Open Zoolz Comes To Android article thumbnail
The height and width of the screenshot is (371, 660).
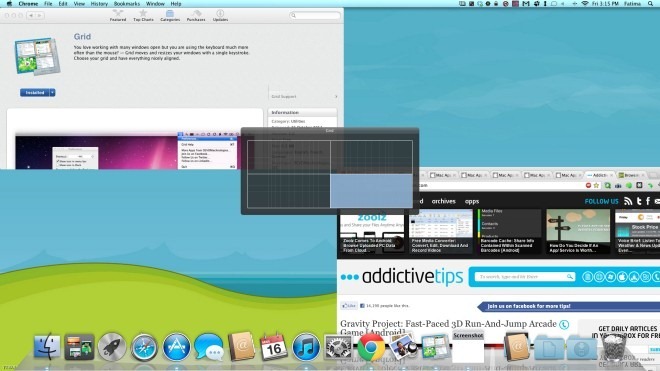tap(372, 232)
